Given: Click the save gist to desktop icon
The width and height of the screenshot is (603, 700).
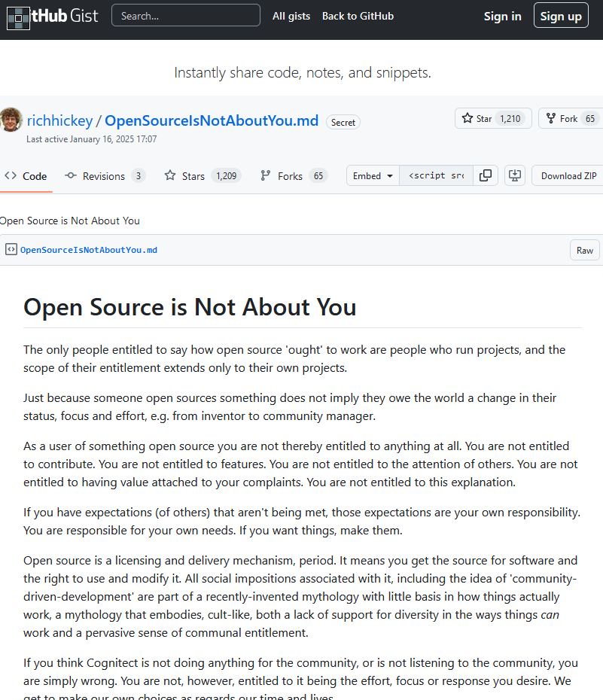Looking at the screenshot, I should 515,175.
